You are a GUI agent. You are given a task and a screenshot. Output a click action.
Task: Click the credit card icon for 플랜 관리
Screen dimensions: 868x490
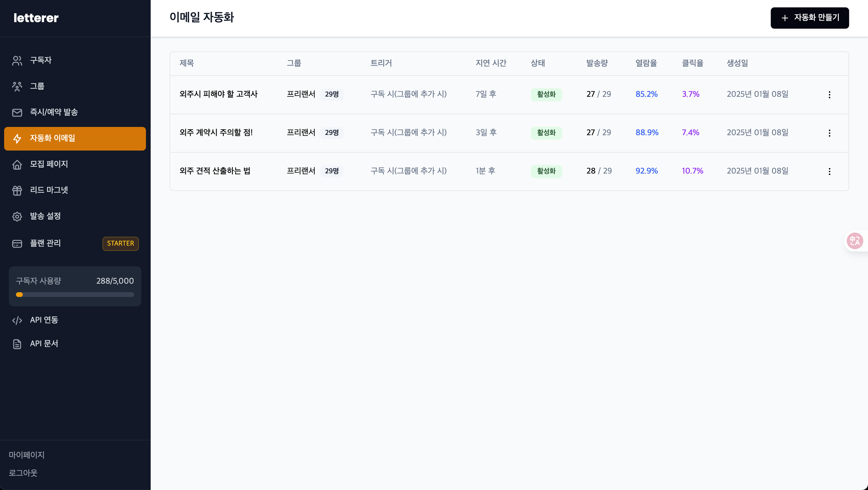click(x=17, y=244)
